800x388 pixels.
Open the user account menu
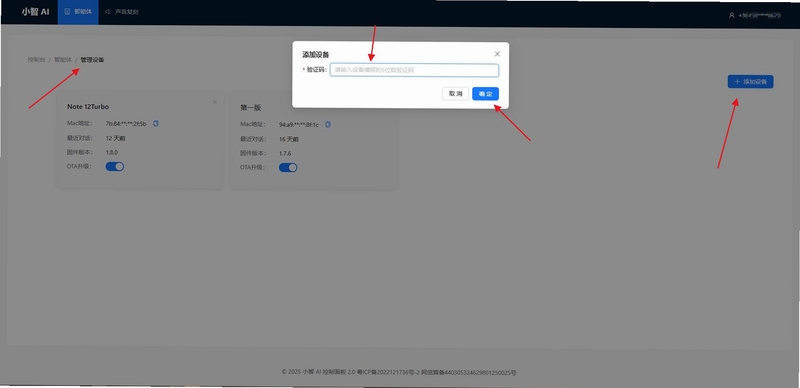[x=755, y=15]
